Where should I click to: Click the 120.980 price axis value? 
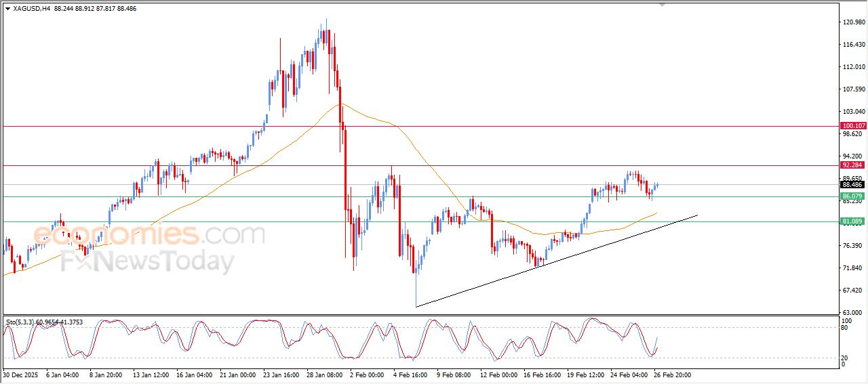pyautogui.click(x=853, y=22)
